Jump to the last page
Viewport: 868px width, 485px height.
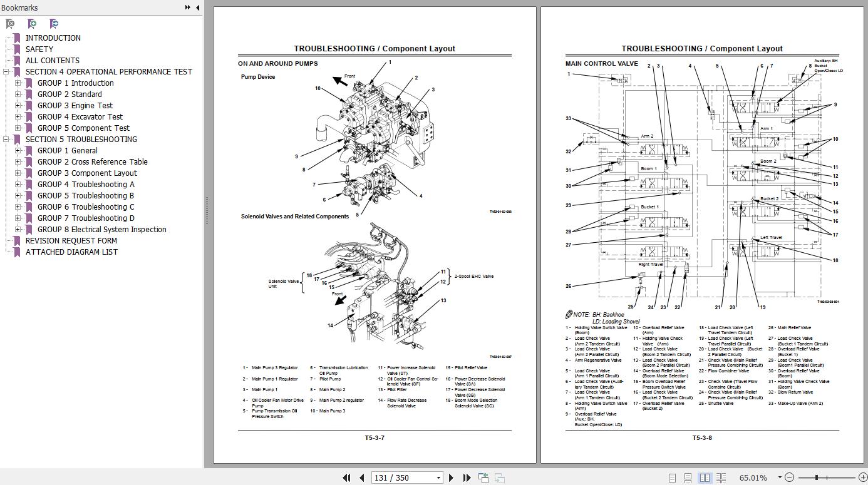467,477
